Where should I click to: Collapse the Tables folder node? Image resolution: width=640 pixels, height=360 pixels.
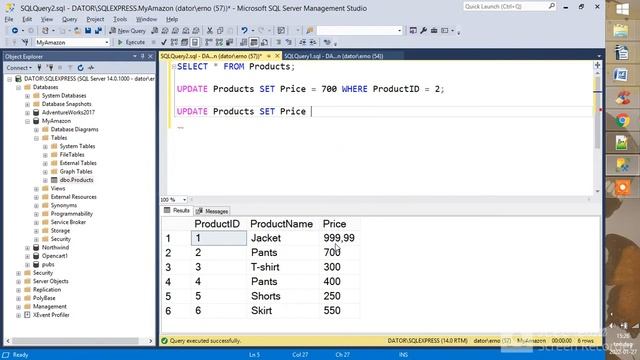click(36, 138)
